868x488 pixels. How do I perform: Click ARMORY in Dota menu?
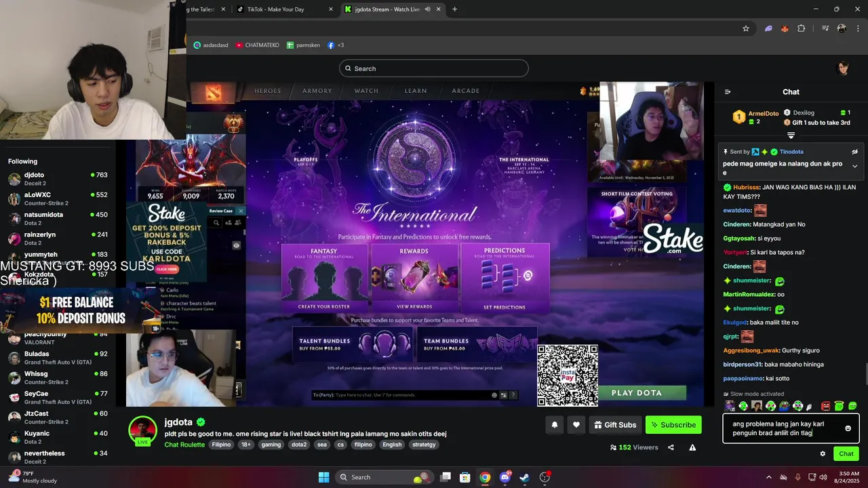coord(317,91)
